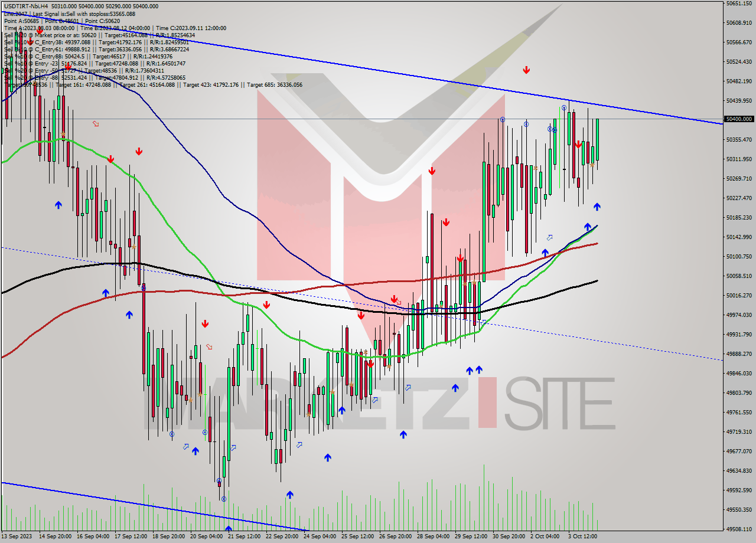Click price axis label 50227.470
Screen dimensions: 756x543
click(x=739, y=198)
